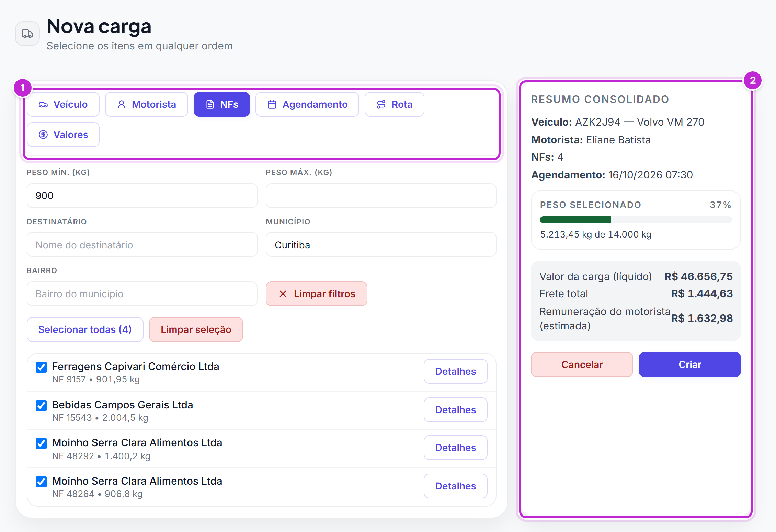The width and height of the screenshot is (776, 532).
Task: Click the Bairro do município input
Action: pyautogui.click(x=142, y=294)
